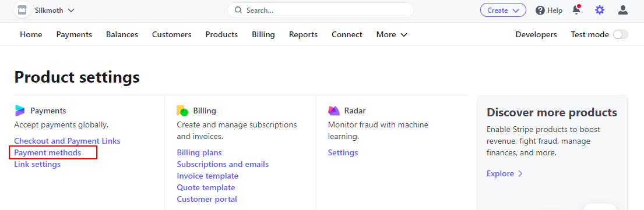Click the Product settings heading
Viewport: 644px width, 210px height.
(77, 77)
